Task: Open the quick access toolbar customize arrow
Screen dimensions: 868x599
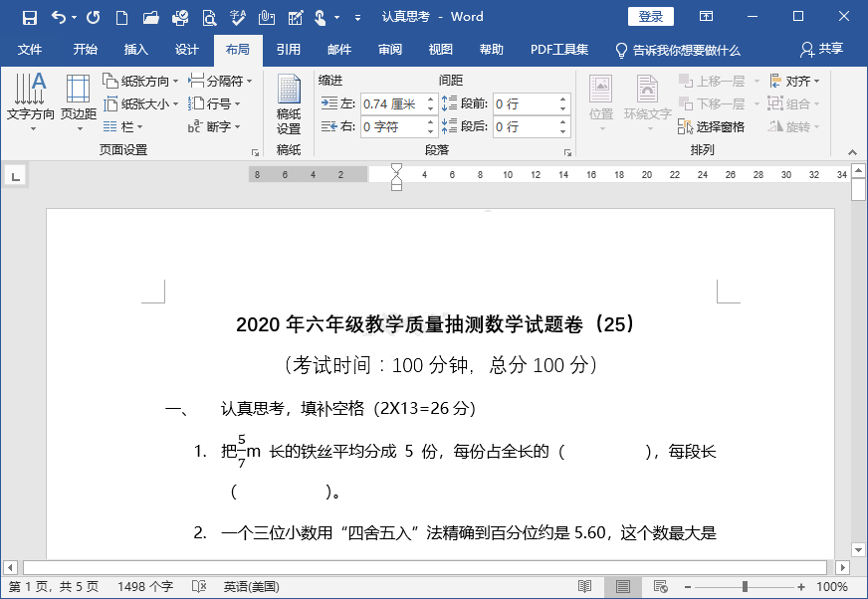Action: coord(359,16)
